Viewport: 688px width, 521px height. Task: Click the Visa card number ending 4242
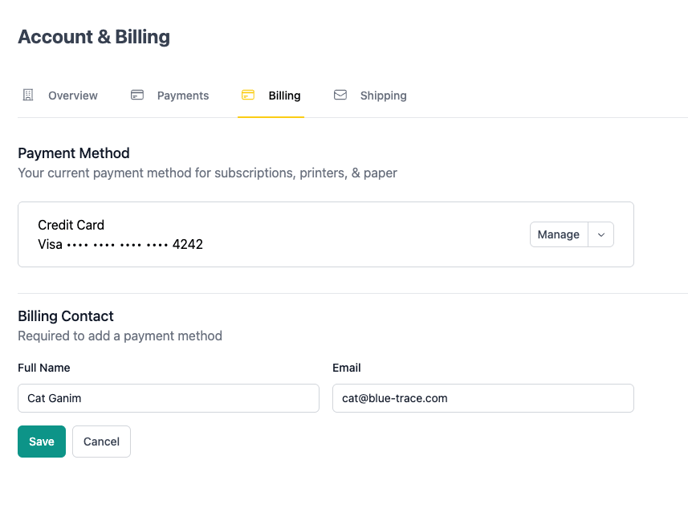click(x=120, y=244)
